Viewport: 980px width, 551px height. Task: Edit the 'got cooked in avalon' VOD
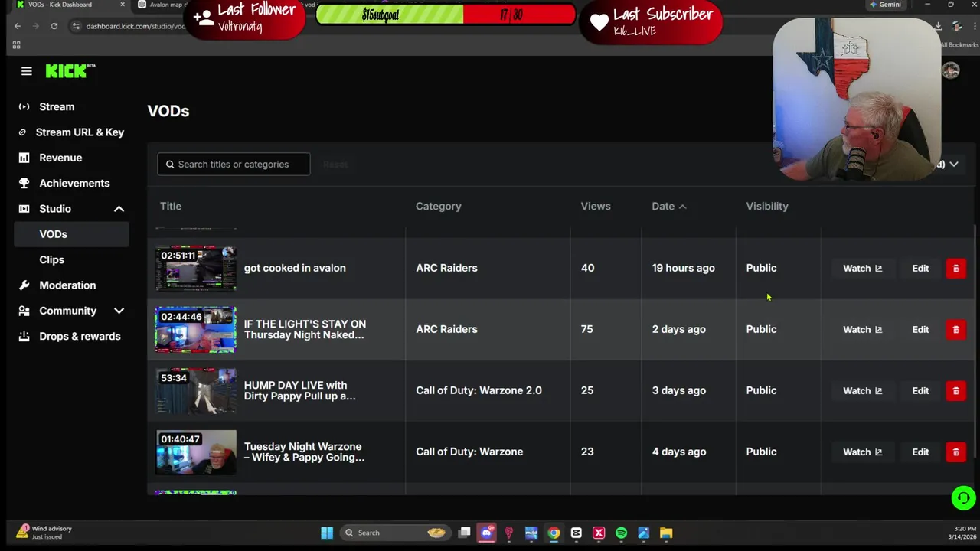pyautogui.click(x=920, y=268)
